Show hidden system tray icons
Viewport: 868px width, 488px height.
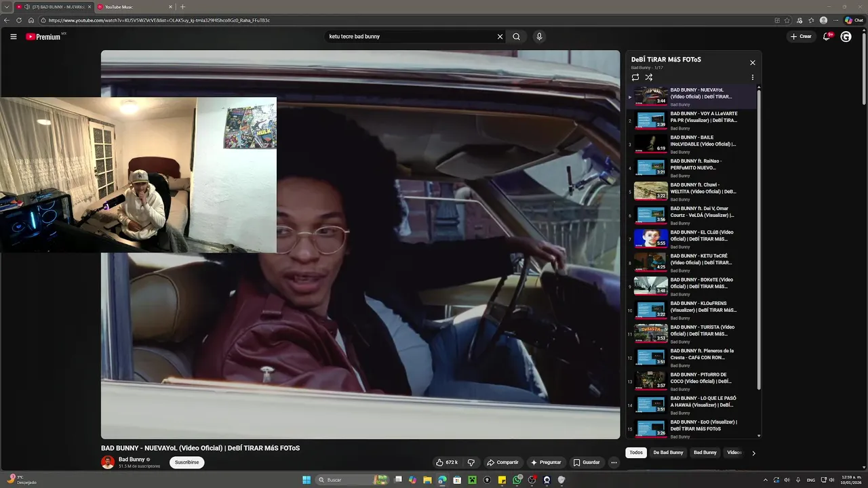click(x=766, y=480)
